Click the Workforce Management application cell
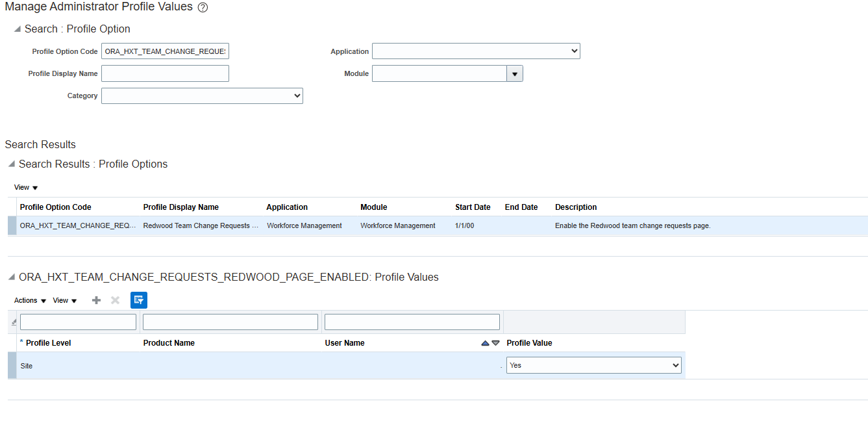 click(x=304, y=225)
